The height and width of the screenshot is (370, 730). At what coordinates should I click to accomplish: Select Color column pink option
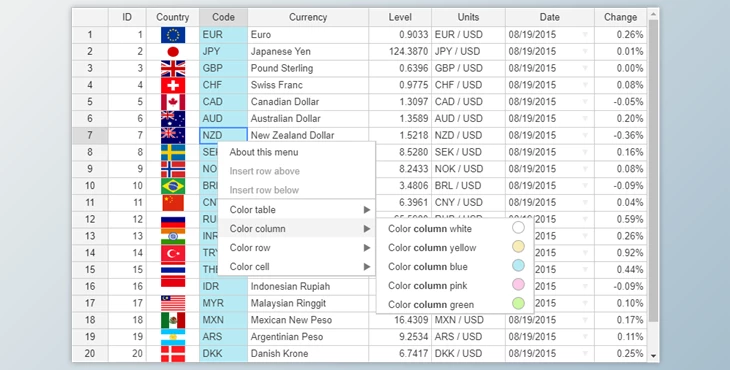click(x=455, y=286)
